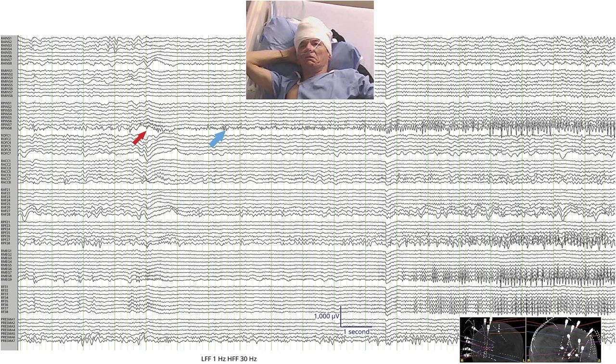Select the RPF28 channel label
This screenshot has height=364, width=616.
pyautogui.click(x=6, y=243)
